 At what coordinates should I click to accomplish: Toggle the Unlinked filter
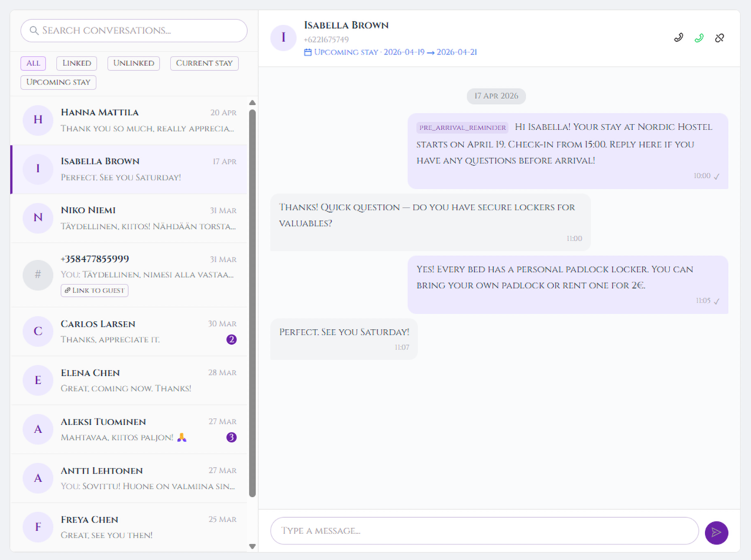click(133, 63)
